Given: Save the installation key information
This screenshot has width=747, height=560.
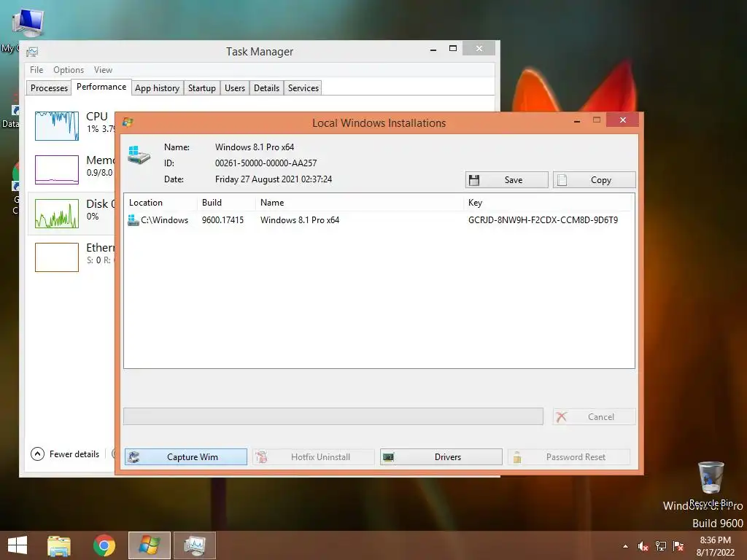Looking at the screenshot, I should point(506,180).
